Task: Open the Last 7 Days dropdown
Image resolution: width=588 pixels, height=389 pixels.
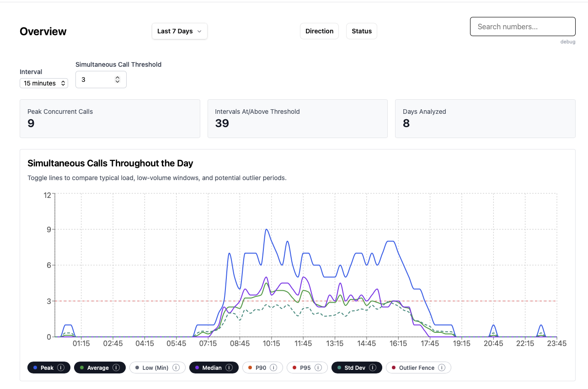Action: click(x=179, y=31)
